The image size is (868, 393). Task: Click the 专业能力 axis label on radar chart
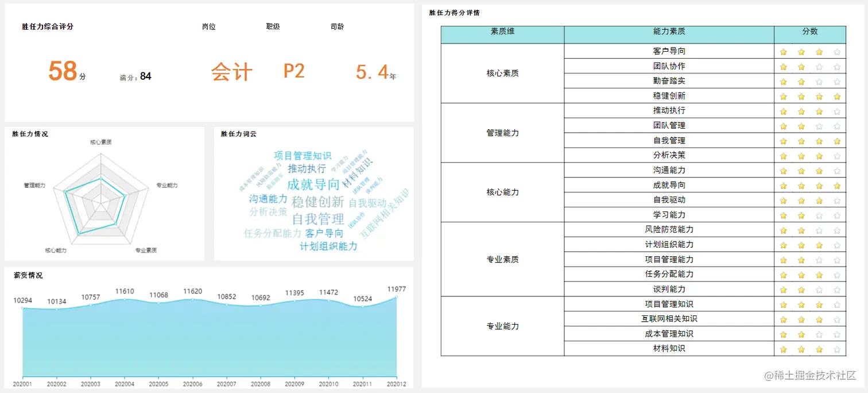(167, 186)
